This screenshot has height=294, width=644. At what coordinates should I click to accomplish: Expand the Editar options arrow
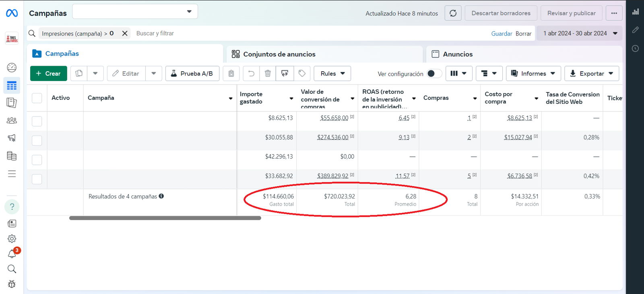tap(154, 73)
